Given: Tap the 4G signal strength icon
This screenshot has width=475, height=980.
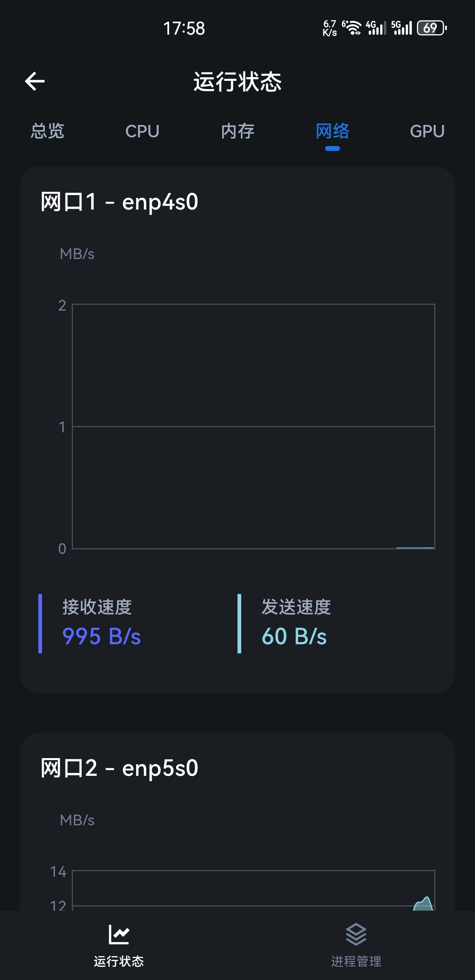Looking at the screenshot, I should pos(376,28).
